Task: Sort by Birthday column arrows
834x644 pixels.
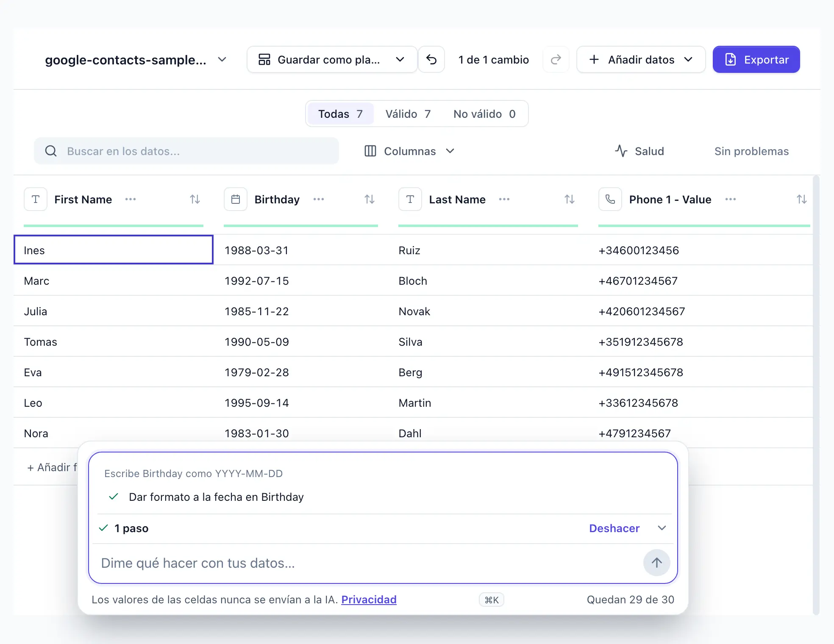Action: (370, 199)
